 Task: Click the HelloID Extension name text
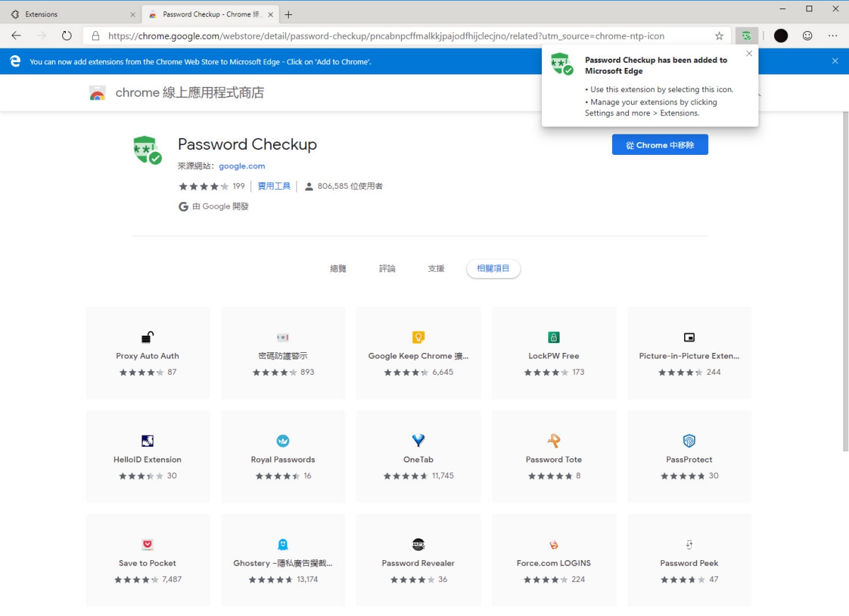tap(148, 460)
